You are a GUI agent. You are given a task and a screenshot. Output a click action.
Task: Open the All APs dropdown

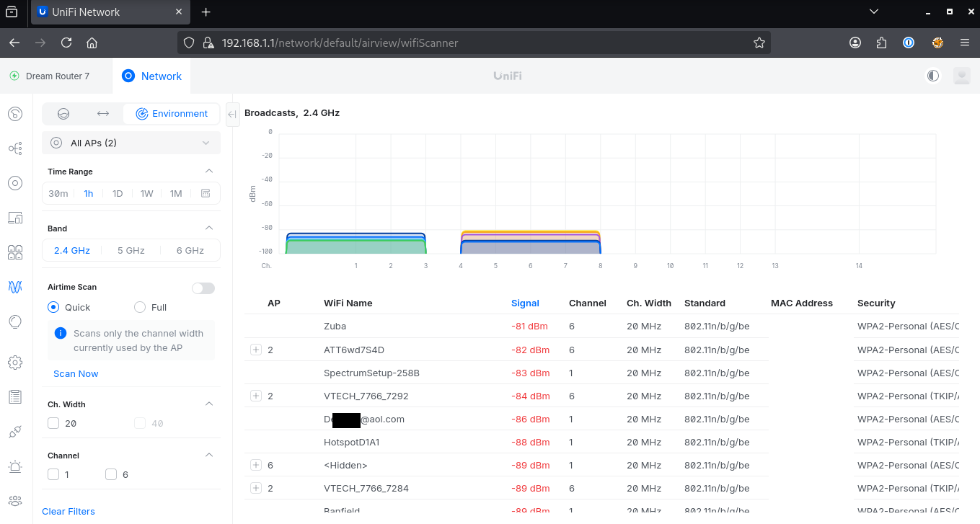pos(131,143)
